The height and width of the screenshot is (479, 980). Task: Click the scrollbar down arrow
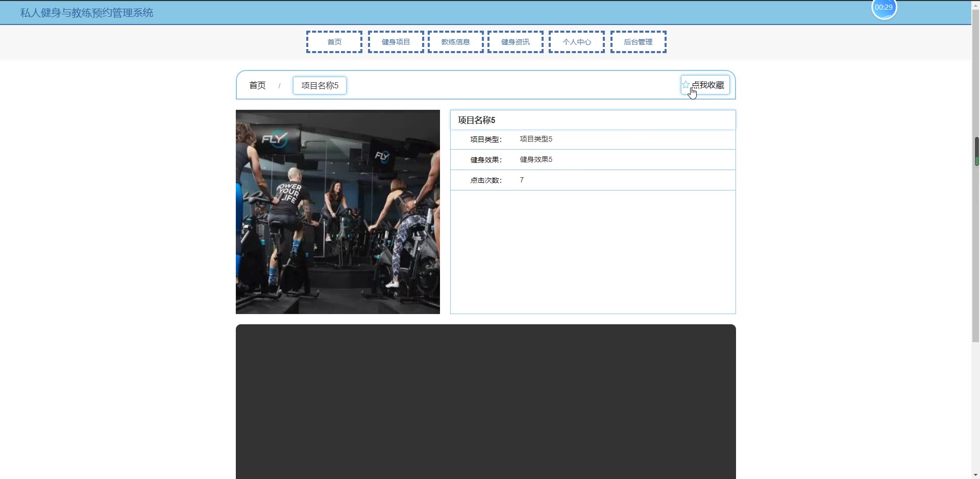[975, 475]
